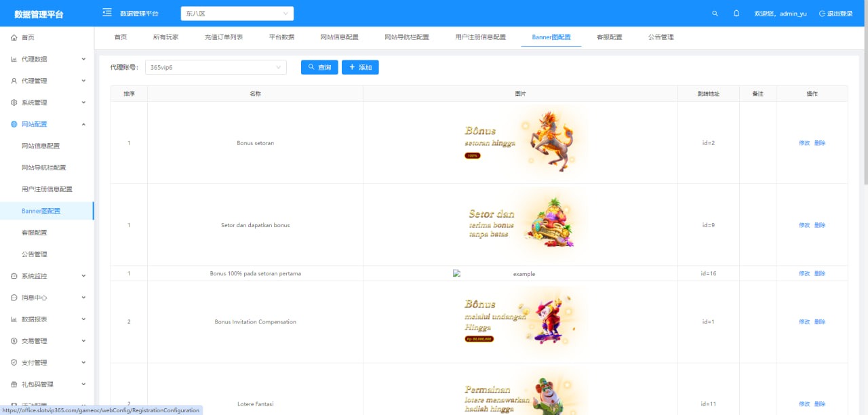Click the 交易管理 currency icon in sidebar

point(14,341)
